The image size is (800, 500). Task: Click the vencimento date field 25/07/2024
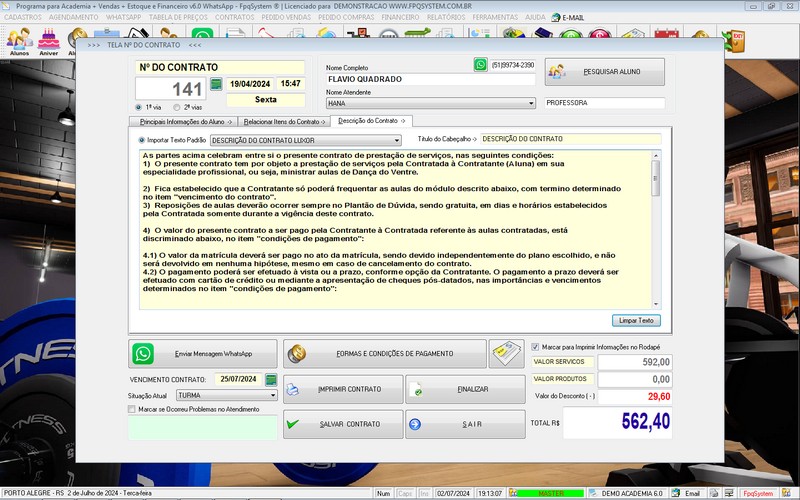238,380
